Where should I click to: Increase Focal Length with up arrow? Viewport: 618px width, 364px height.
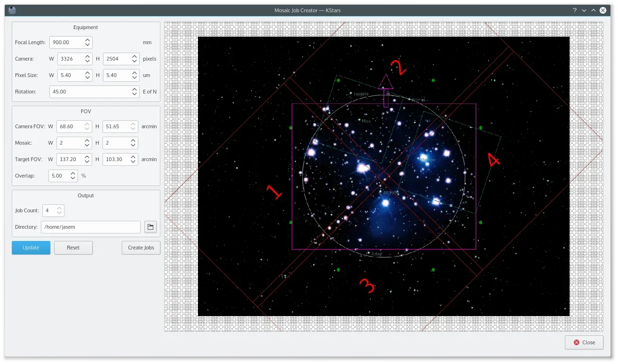tap(87, 40)
